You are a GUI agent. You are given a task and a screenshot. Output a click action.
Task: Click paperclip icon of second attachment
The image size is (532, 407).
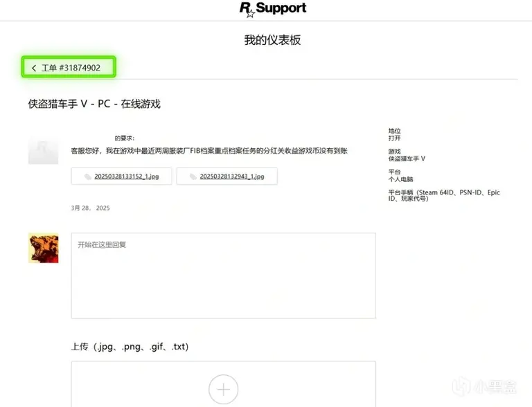193,177
